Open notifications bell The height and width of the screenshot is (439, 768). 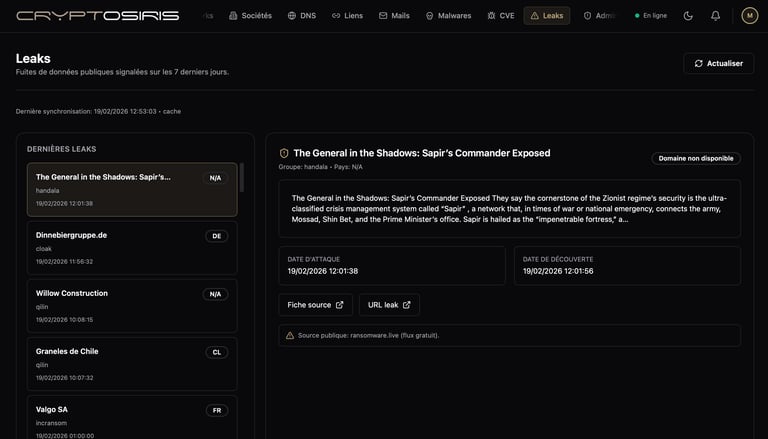(x=715, y=16)
